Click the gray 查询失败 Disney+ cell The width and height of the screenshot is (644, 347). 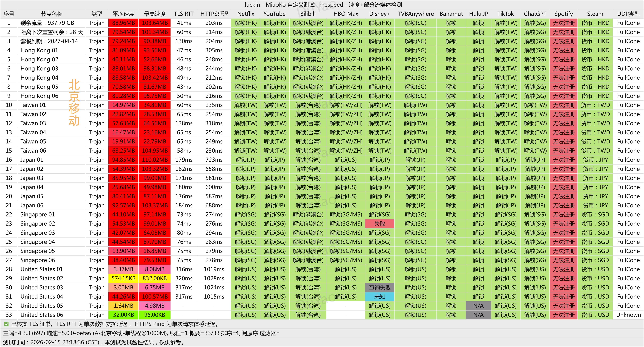click(380, 288)
